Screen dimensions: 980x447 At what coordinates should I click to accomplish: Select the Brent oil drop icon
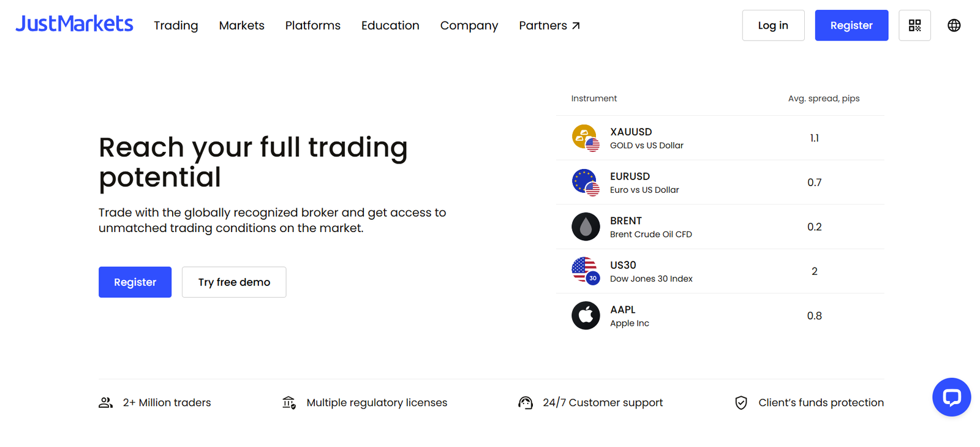coord(586,227)
